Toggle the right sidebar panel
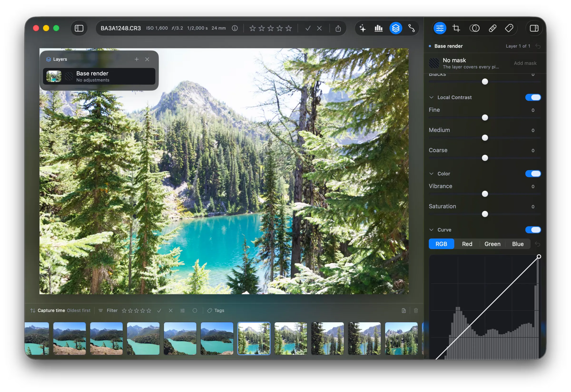The image size is (571, 392). (534, 28)
